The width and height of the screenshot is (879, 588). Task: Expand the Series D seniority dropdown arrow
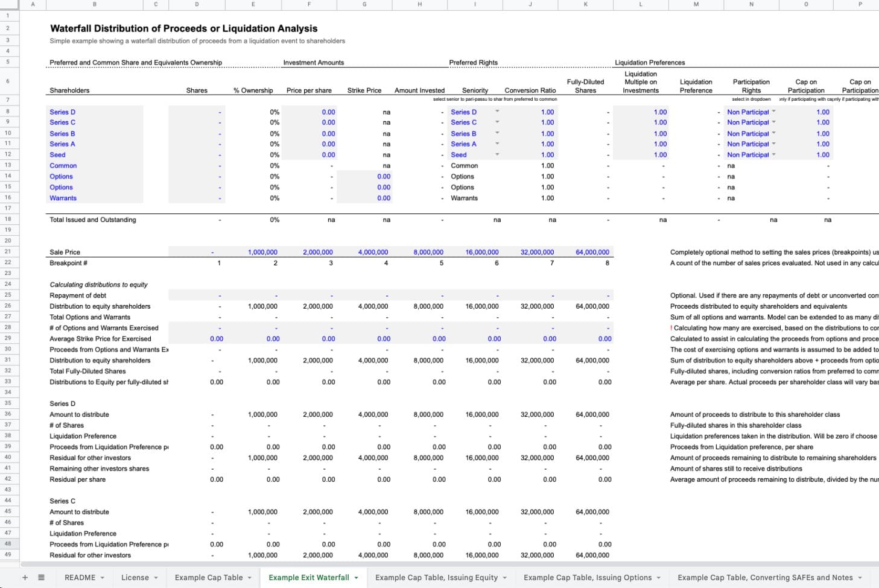click(x=497, y=112)
